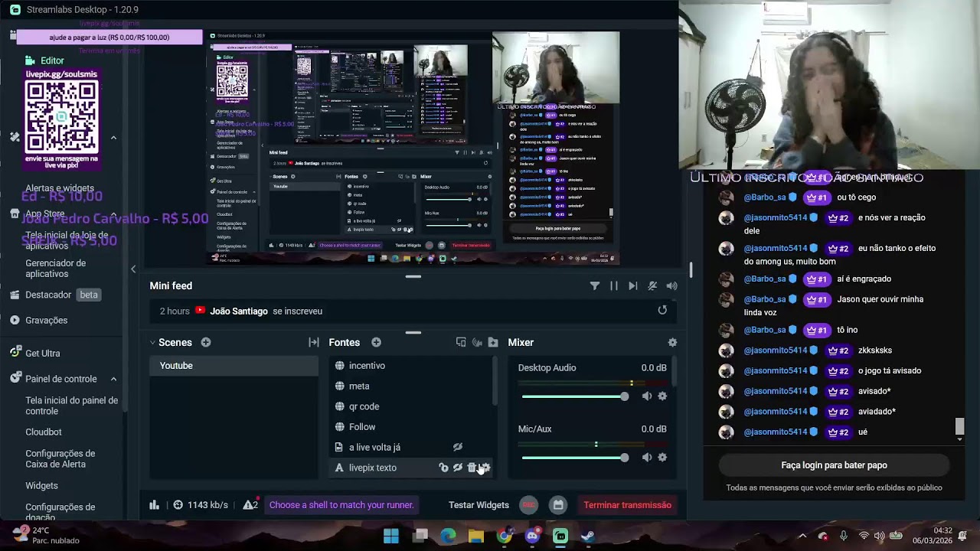The height and width of the screenshot is (551, 980).
Task: Open dual output icon in Fontes header
Action: point(461,342)
